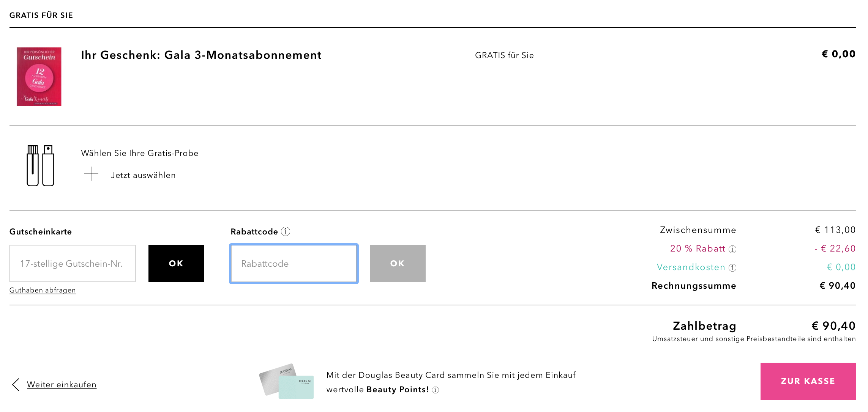Open the Gala 3-Monatsabonnement gift title
The width and height of the screenshot is (868, 412).
click(x=201, y=55)
